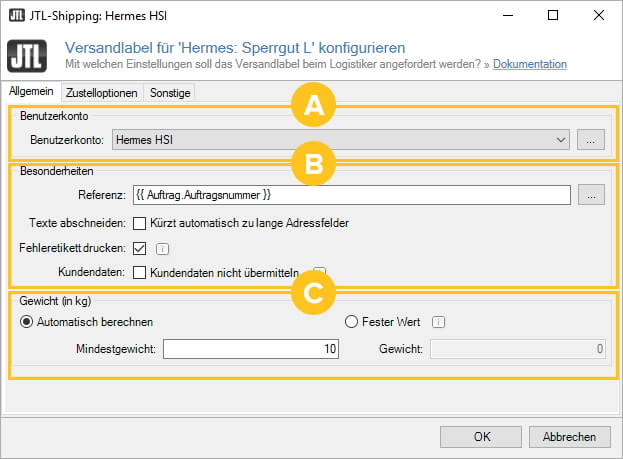The width and height of the screenshot is (623, 459).
Task: Select the Fester Wert radio option
Action: (x=351, y=322)
